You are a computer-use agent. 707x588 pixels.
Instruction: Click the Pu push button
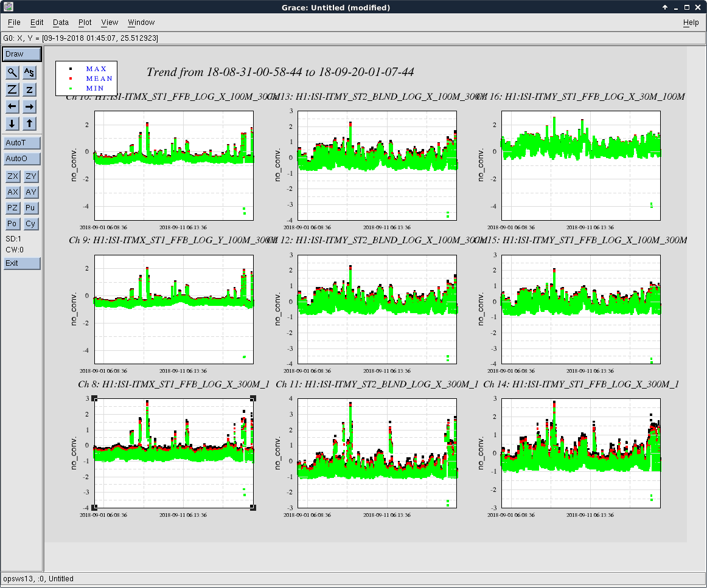click(x=30, y=208)
